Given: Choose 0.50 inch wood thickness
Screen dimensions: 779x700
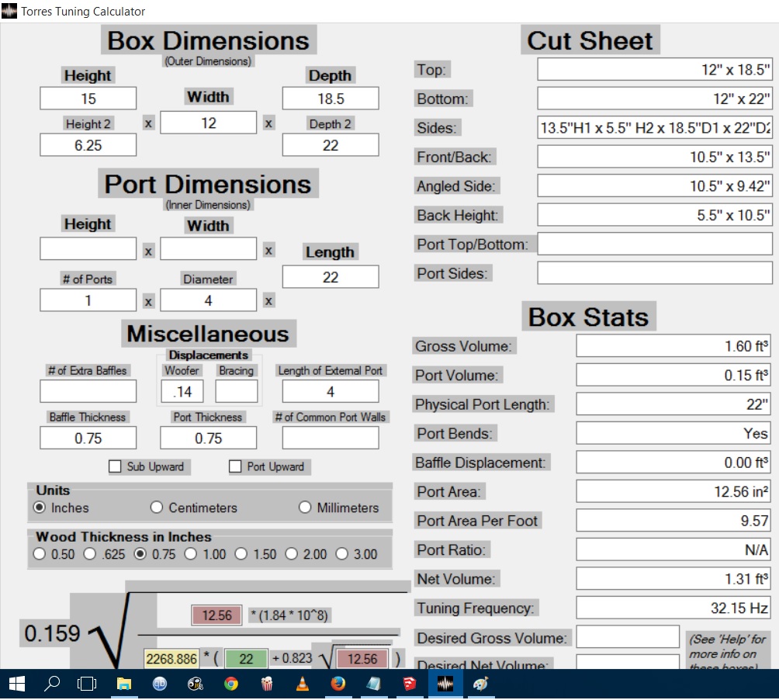Looking at the screenshot, I should click(x=40, y=554).
